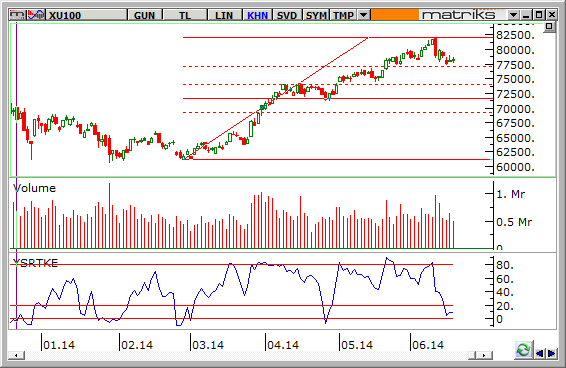
Task: Toggle LIN linear scale button
Action: tap(225, 15)
